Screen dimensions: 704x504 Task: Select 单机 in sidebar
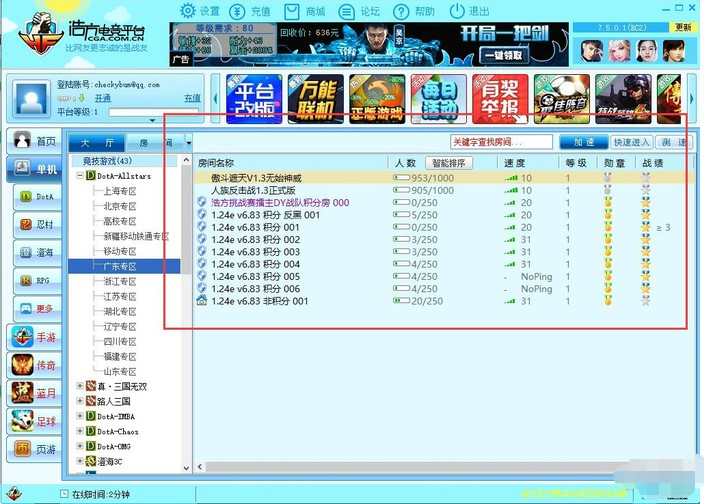pyautogui.click(x=35, y=169)
